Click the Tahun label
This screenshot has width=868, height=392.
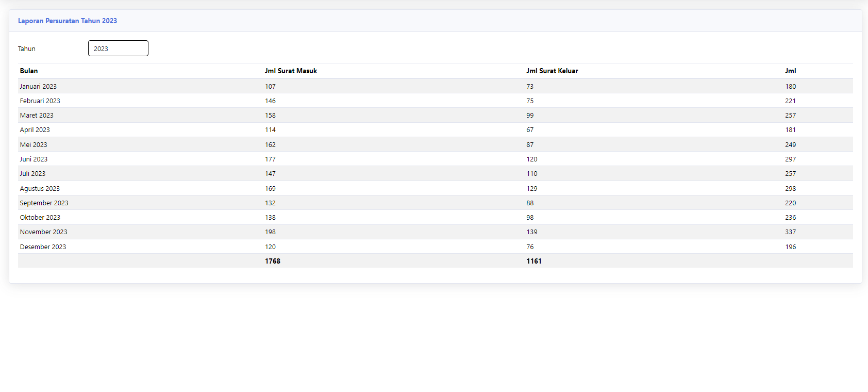(27, 49)
